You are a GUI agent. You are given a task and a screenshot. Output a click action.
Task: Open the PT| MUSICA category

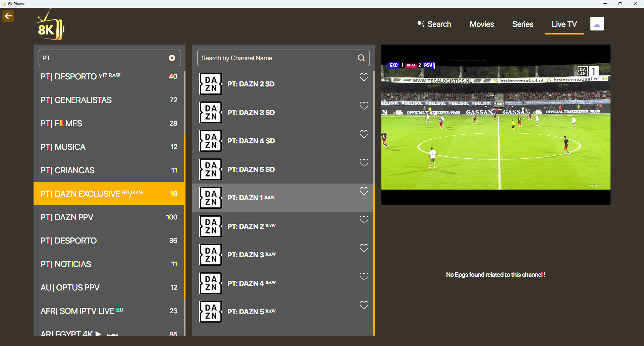click(x=109, y=147)
